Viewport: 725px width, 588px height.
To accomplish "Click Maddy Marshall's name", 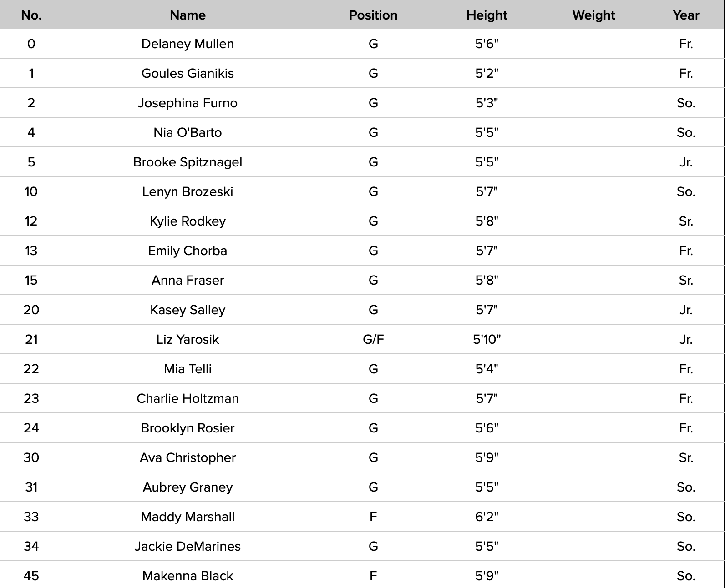I will pos(188,517).
